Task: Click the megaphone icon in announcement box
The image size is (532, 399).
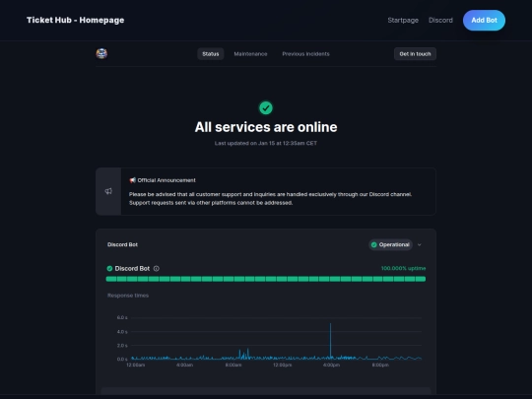Action: [108, 191]
